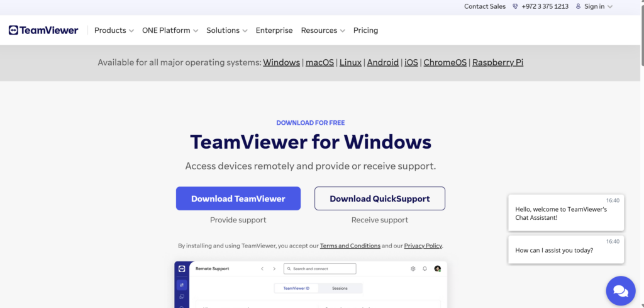The width and height of the screenshot is (644, 308).
Task: Click the chat icon in preview sidebar
Action: coord(182,297)
